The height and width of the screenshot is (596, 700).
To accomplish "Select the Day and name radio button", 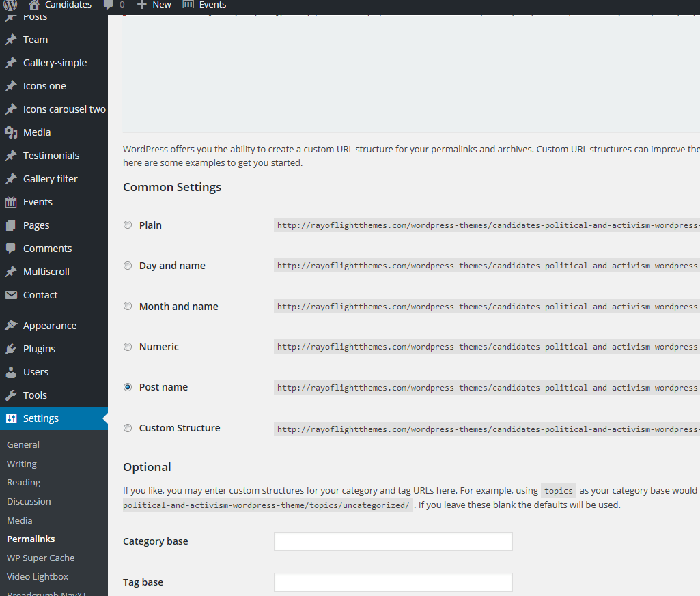I will 128,266.
